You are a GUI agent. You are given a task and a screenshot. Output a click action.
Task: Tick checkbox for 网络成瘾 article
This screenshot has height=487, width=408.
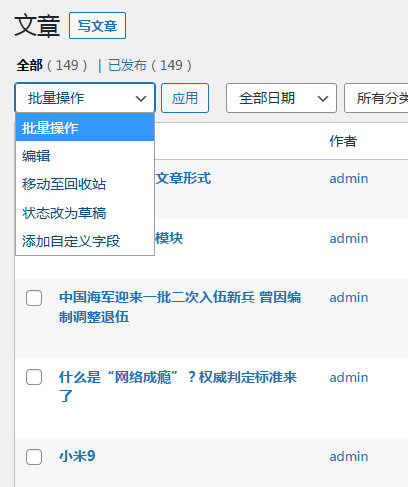tap(34, 377)
